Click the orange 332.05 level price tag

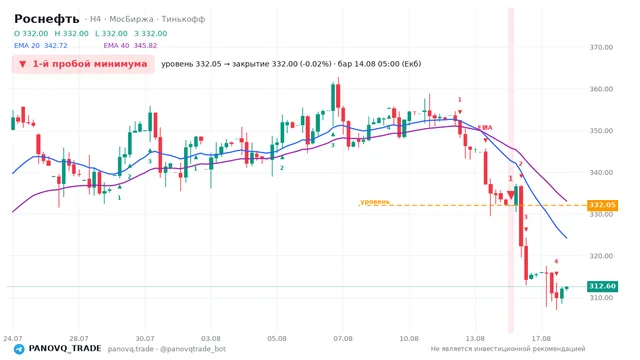pos(602,205)
